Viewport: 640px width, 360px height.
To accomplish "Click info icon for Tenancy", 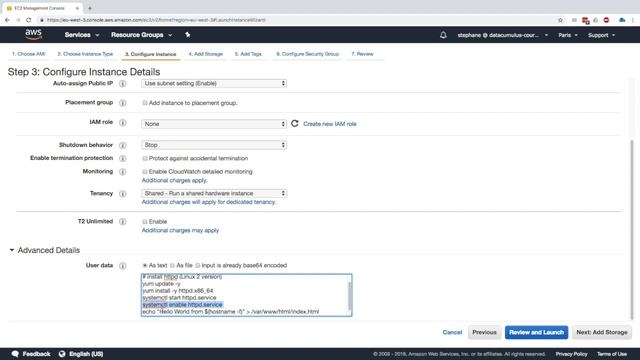I will [x=122, y=194].
